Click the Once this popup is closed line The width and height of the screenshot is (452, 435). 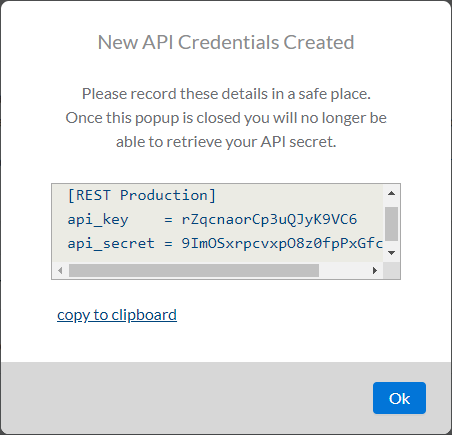(226, 118)
